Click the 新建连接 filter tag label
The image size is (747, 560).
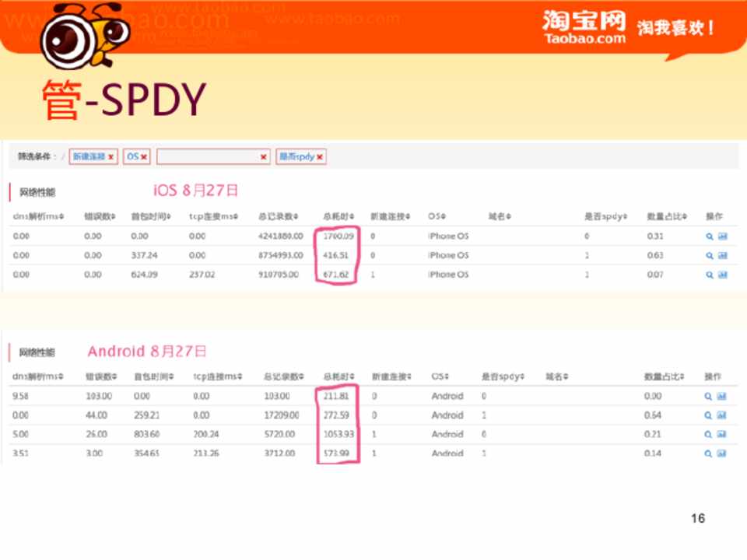tap(89, 156)
